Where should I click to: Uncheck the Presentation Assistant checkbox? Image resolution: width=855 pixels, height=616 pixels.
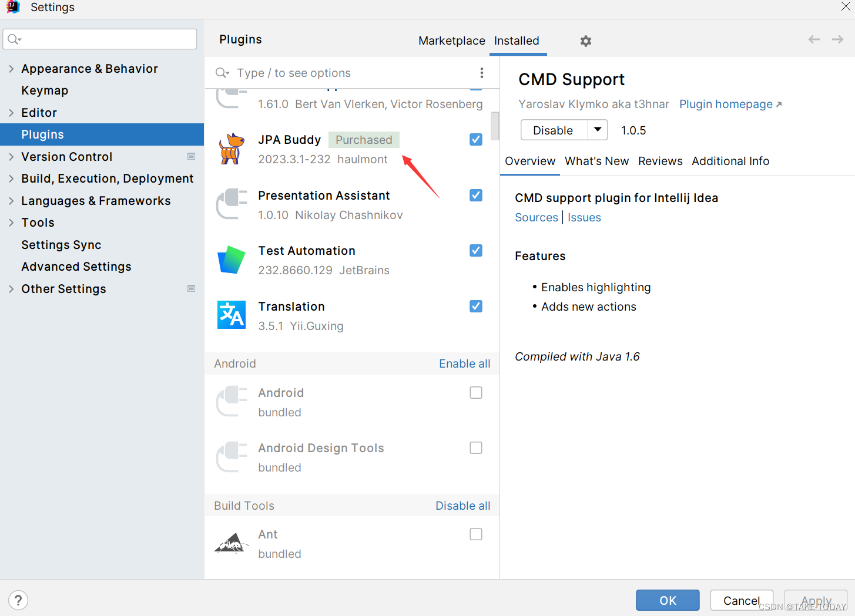tap(476, 195)
